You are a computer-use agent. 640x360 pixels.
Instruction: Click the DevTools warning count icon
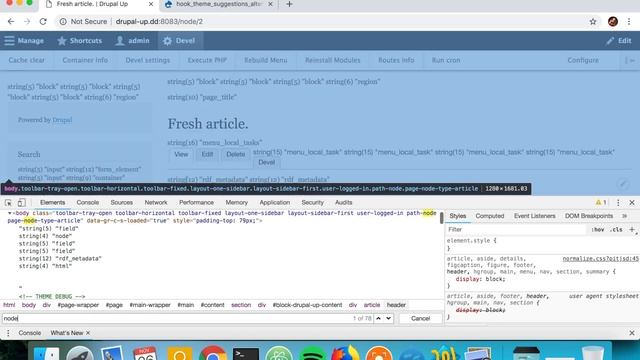[x=601, y=202]
